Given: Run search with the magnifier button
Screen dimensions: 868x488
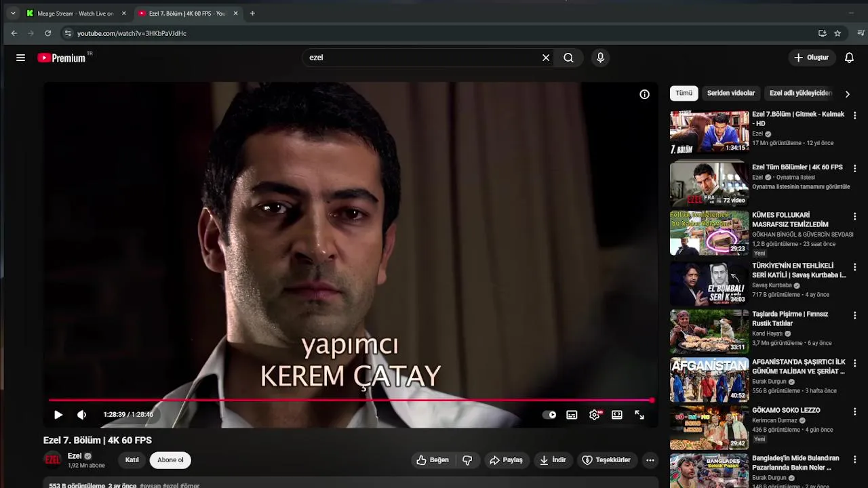Looking at the screenshot, I should 568,58.
